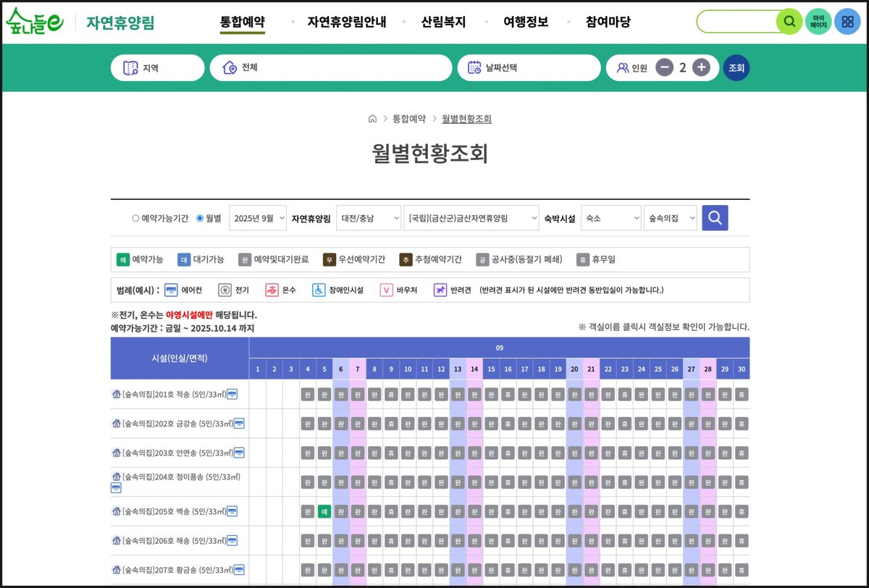Image resolution: width=869 pixels, height=588 pixels.
Task: Select 월별 radio button
Action: coord(200,218)
